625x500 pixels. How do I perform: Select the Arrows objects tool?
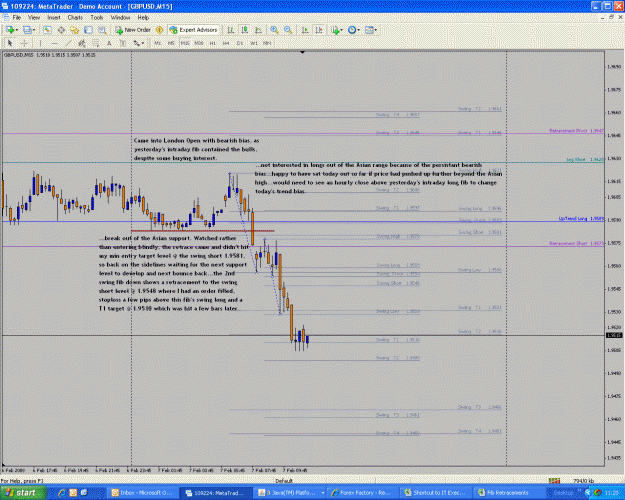(x=136, y=43)
